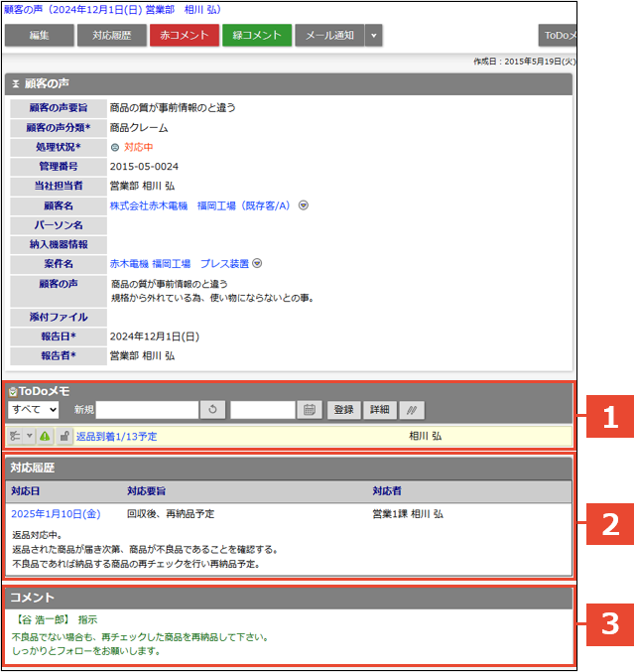
Task: Click the 編集 button
Action: (39, 35)
